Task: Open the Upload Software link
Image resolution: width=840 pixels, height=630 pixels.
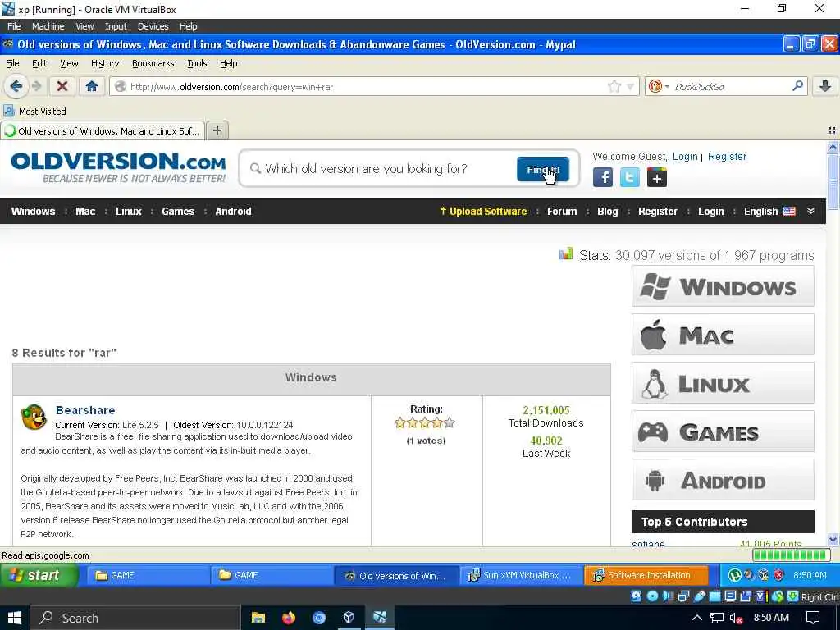Action: click(x=483, y=211)
